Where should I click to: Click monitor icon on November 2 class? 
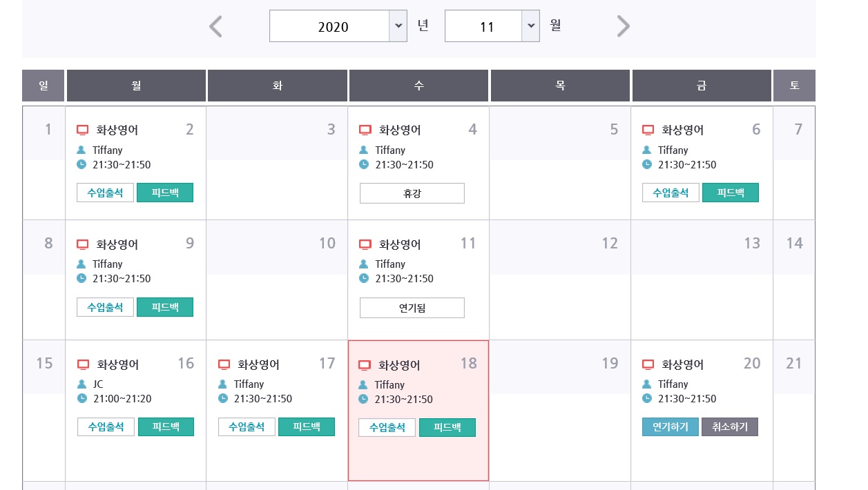[x=83, y=130]
